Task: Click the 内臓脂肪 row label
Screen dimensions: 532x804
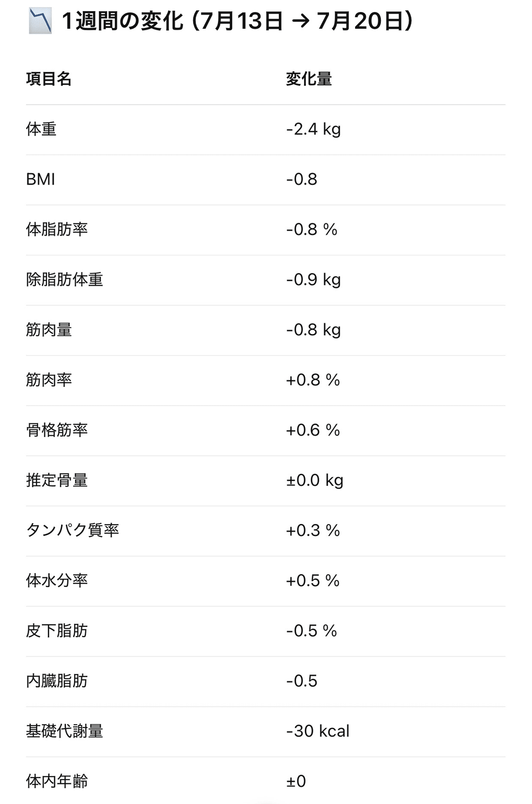Action: tap(57, 681)
